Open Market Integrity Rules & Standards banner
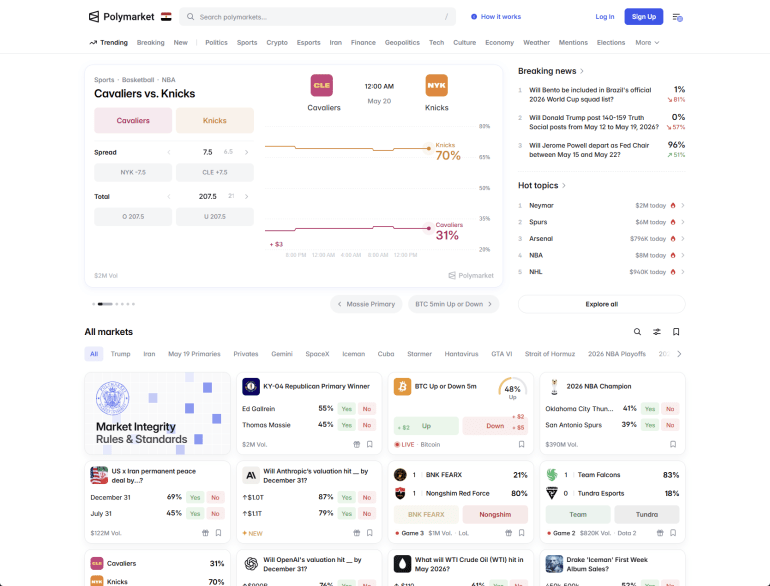The height and width of the screenshot is (586, 770). [x=157, y=414]
